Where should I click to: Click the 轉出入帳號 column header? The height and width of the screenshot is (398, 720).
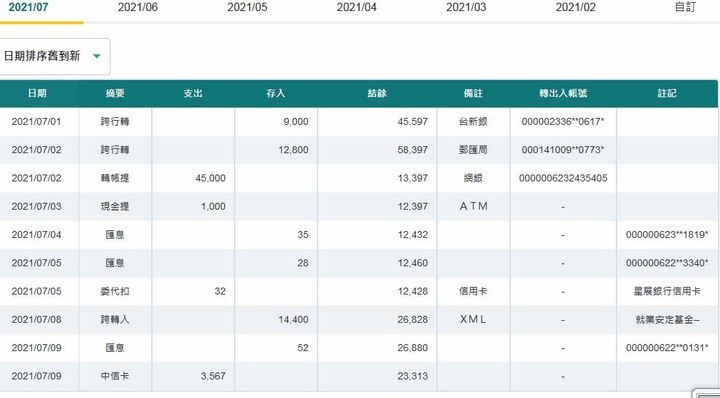pos(563,94)
